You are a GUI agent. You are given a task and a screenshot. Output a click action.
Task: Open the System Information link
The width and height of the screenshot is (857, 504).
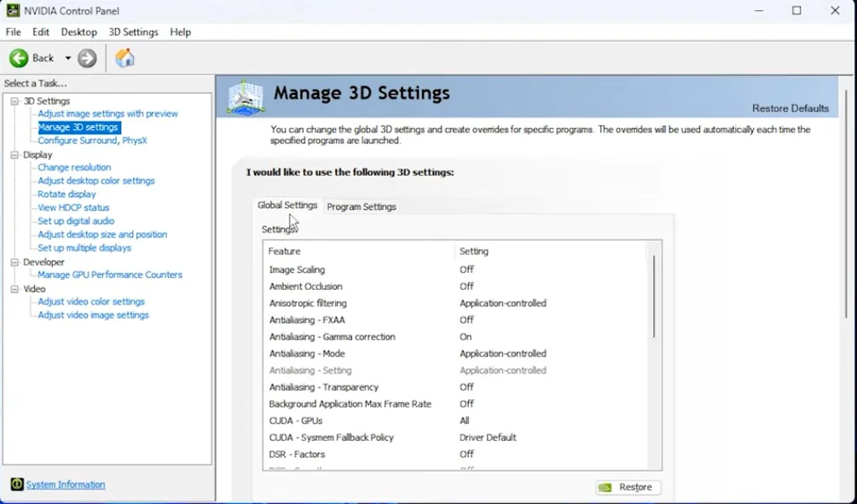tap(66, 484)
